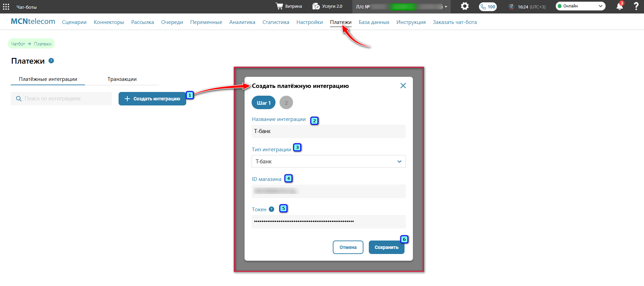The image size is (644, 286).
Task: Open Услуги 2.0 section
Action: pyautogui.click(x=327, y=6)
